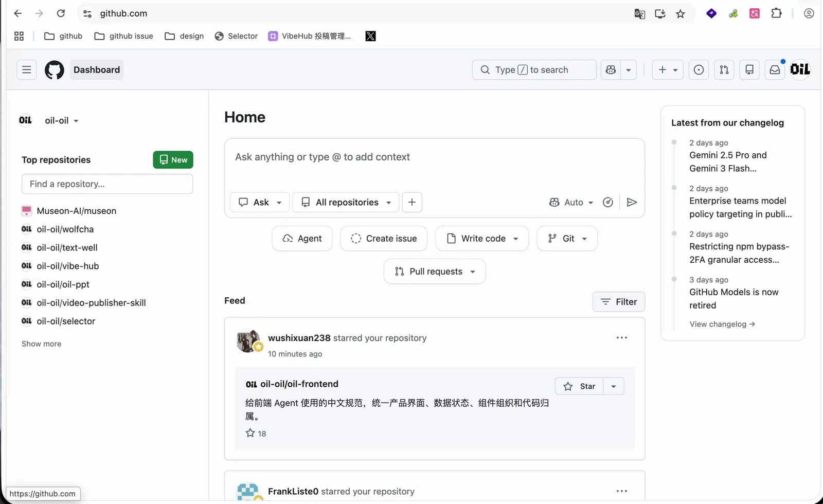Open github issue bookmarks folder
Image resolution: width=823 pixels, height=504 pixels.
(124, 36)
